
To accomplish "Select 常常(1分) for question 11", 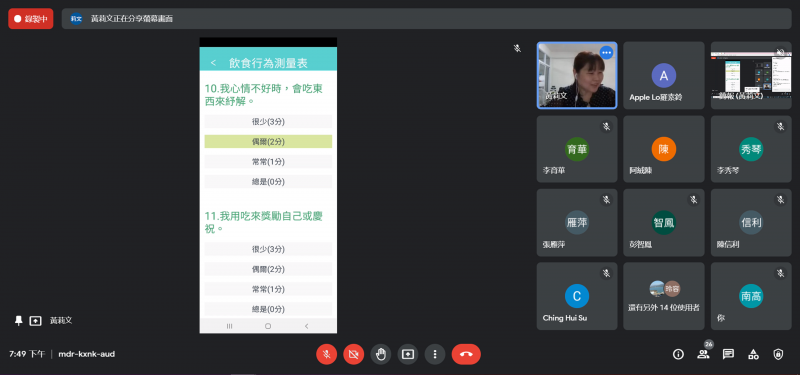I will (x=268, y=289).
